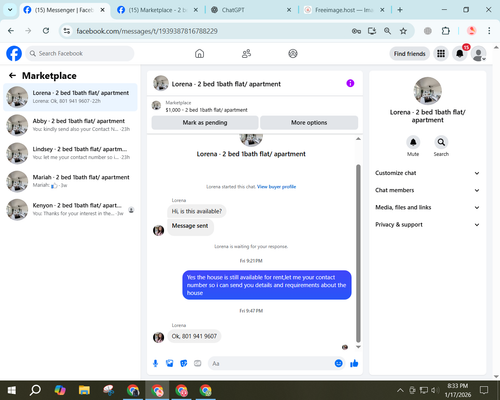Expand Chat members section
Image resolution: width=500 pixels, height=400 pixels.
click(x=427, y=190)
